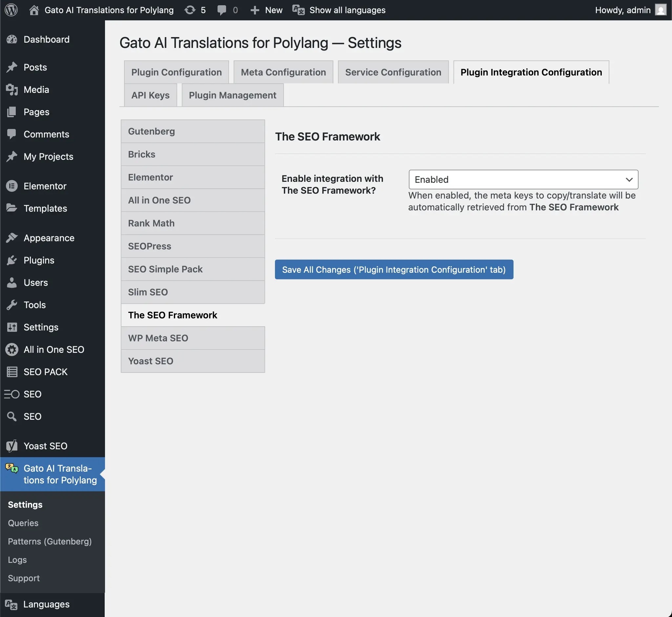Select Rank Math in the integration list

click(x=151, y=223)
